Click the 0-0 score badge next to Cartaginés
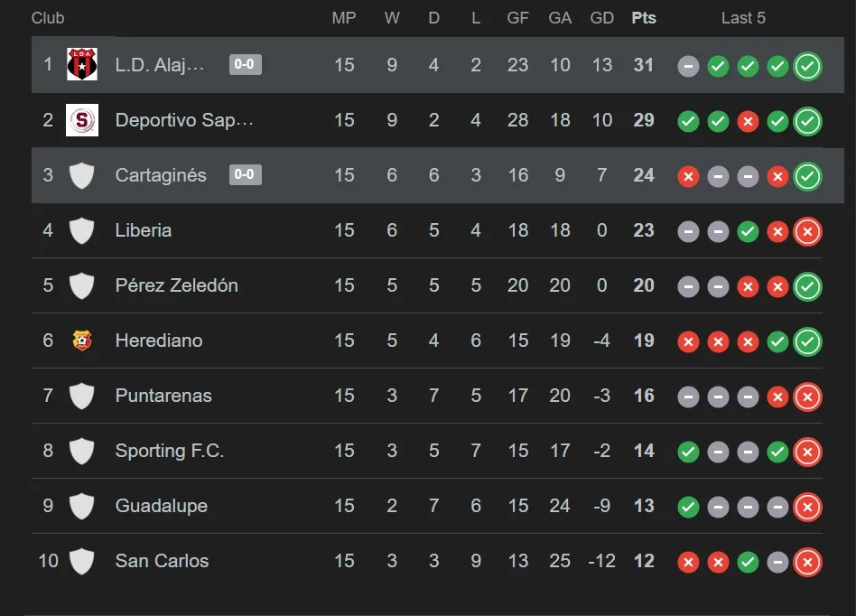The width and height of the screenshot is (856, 616). (246, 174)
